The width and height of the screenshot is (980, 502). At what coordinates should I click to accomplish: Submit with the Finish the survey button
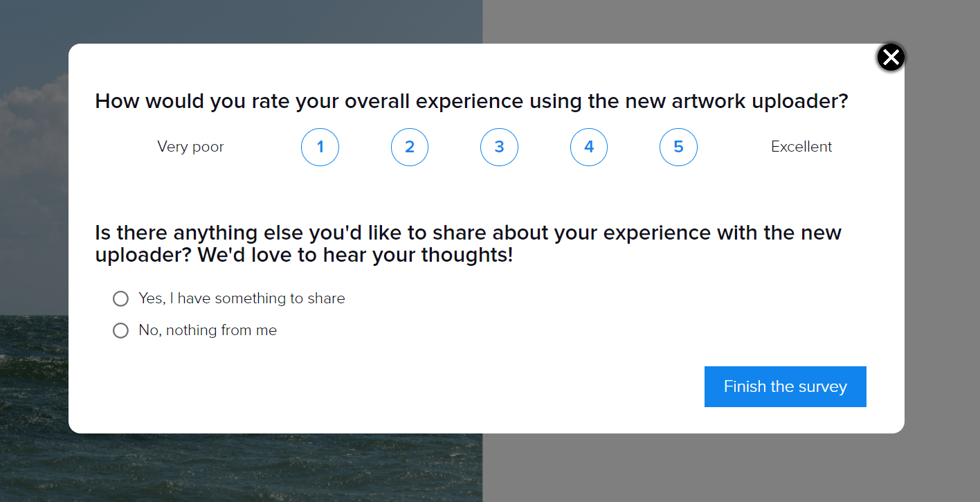pos(786,386)
